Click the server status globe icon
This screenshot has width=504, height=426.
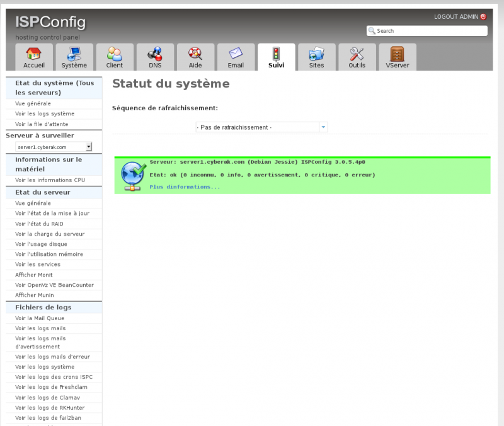coord(133,176)
